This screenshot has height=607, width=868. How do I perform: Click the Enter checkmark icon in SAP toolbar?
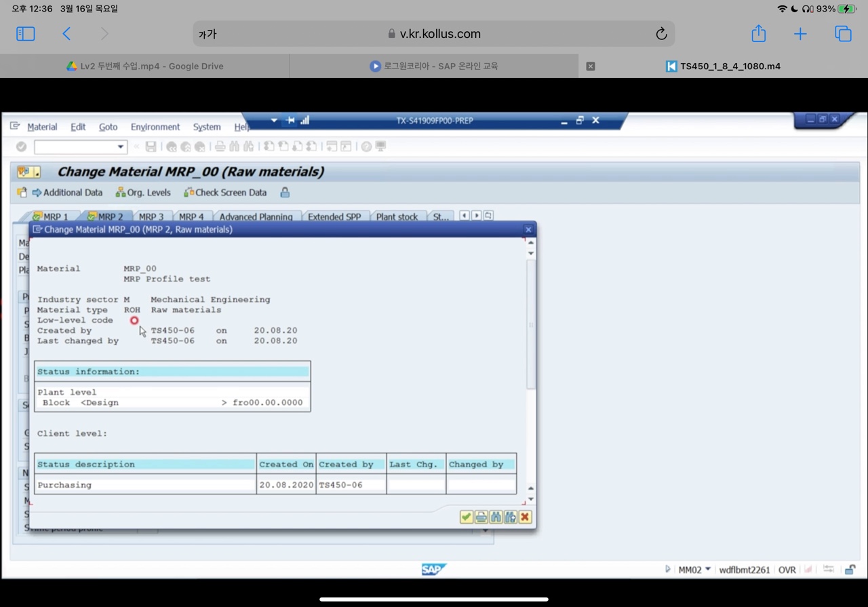[21, 146]
